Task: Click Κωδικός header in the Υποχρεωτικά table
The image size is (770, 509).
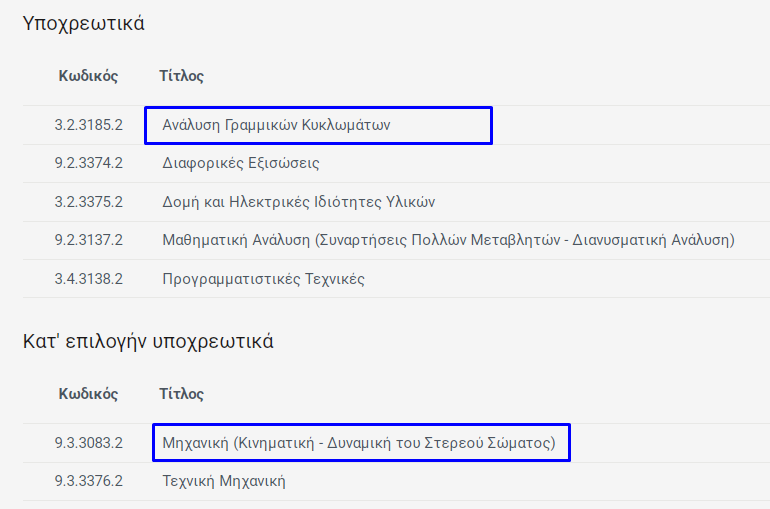Action: click(x=88, y=76)
